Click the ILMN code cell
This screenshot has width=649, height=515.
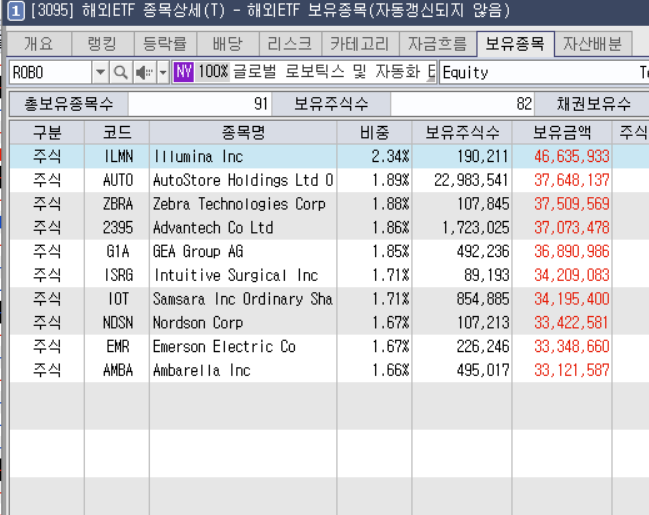click(x=118, y=156)
